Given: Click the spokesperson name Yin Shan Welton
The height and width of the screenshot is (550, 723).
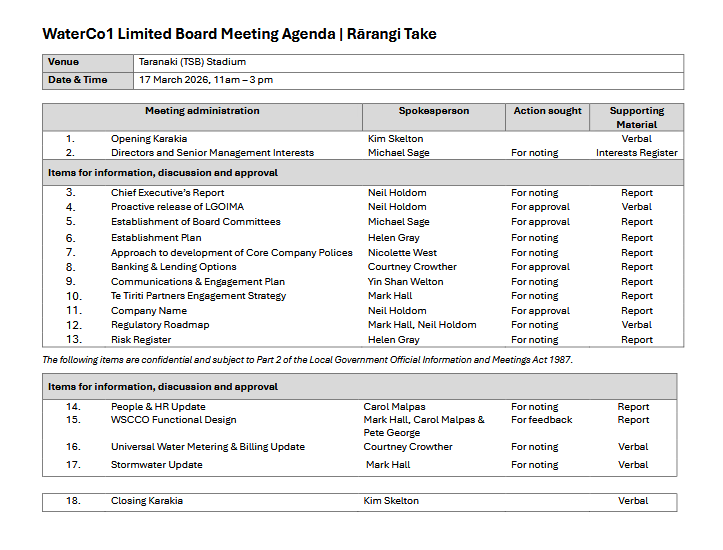Looking at the screenshot, I should point(406,282).
